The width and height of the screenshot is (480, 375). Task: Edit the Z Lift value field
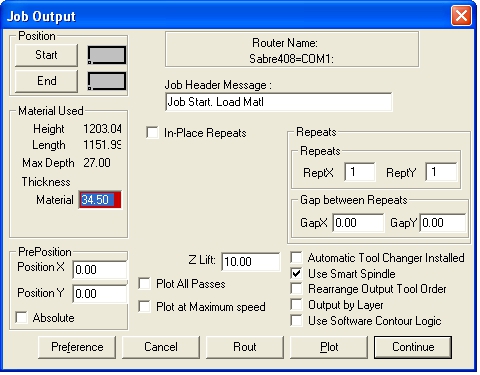[x=251, y=262]
